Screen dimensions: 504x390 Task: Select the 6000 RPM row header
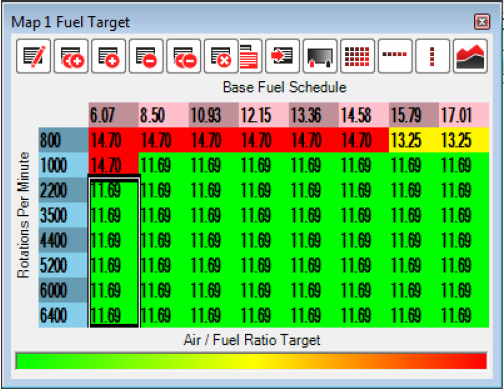pos(64,290)
